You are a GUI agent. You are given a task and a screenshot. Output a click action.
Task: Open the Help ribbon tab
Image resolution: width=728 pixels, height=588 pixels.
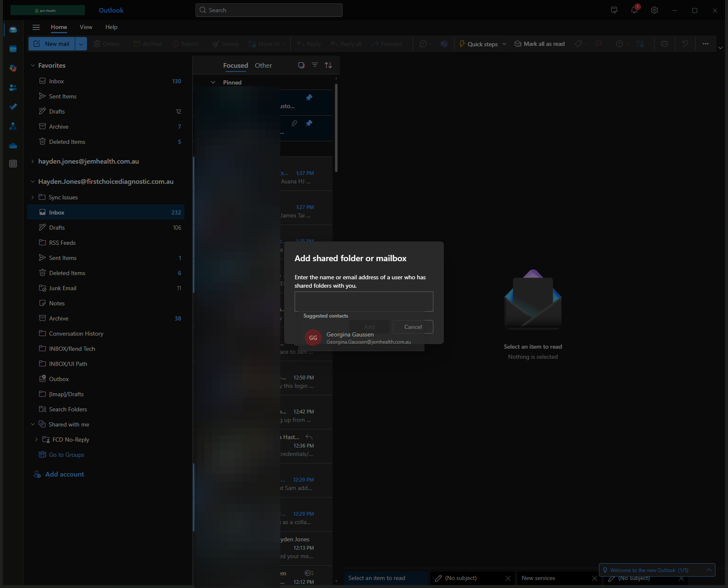111,27
